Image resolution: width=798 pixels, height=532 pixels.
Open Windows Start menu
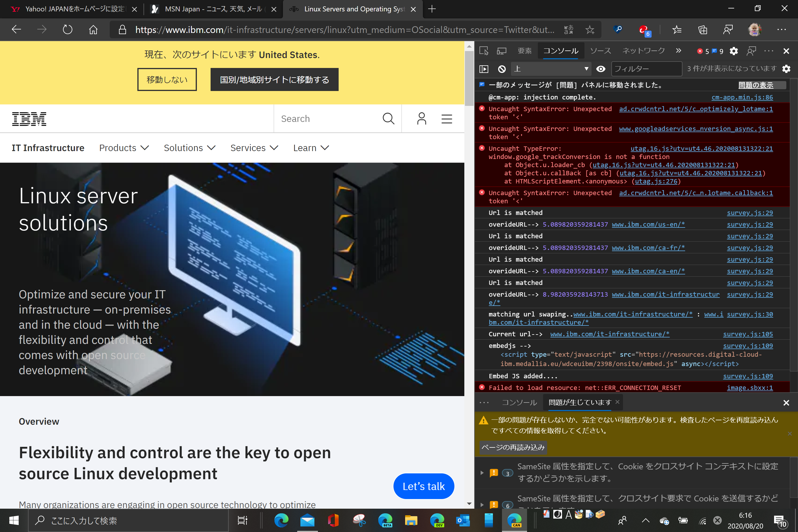pyautogui.click(x=14, y=520)
